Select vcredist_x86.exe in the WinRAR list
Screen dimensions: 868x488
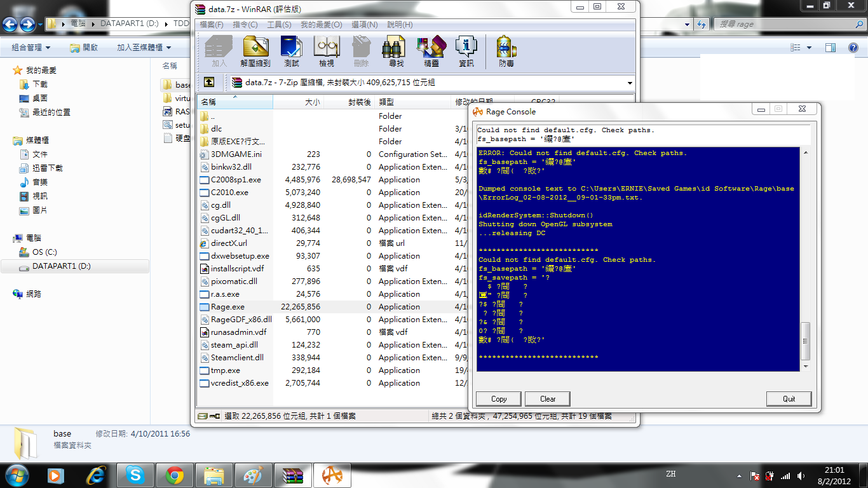(x=240, y=383)
